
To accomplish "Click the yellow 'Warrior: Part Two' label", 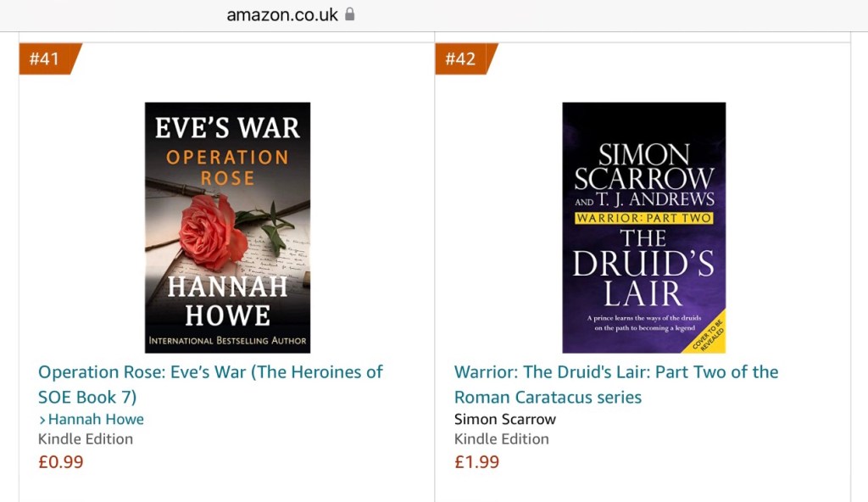I will pyautogui.click(x=643, y=218).
